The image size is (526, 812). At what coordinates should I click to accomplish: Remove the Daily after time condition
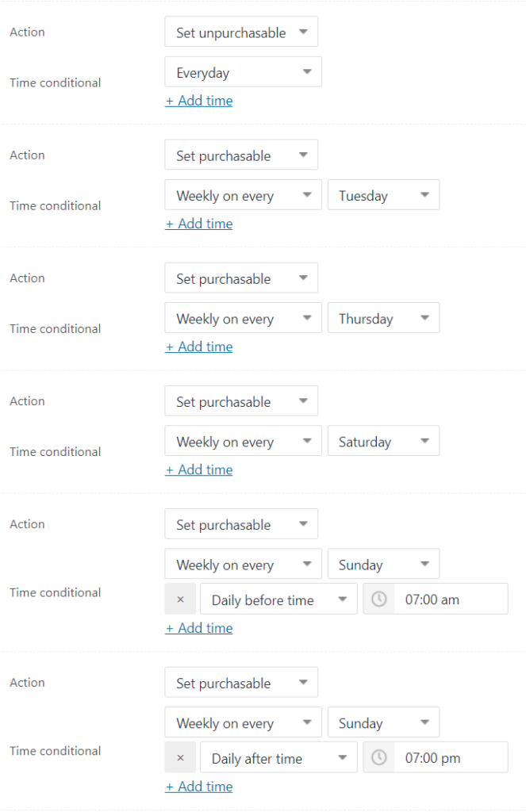tap(180, 757)
